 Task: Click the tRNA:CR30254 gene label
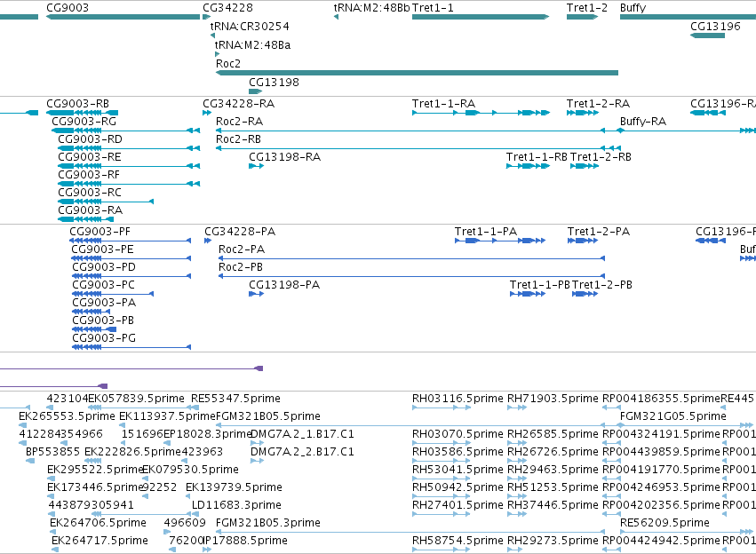(x=250, y=27)
